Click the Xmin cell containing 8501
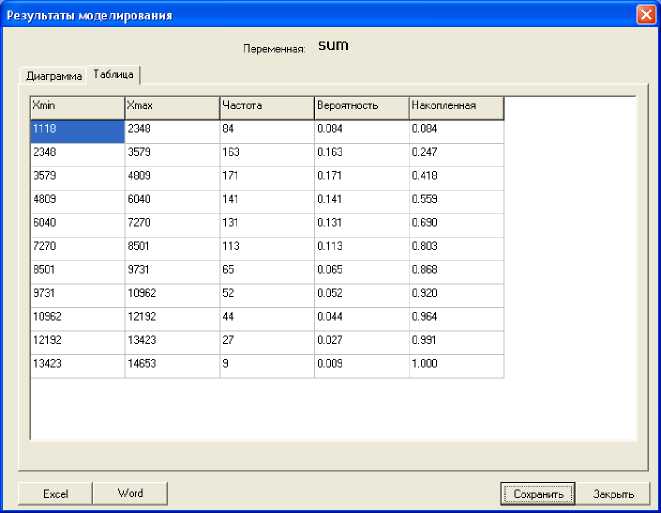This screenshot has height=513, width=661. 77,272
